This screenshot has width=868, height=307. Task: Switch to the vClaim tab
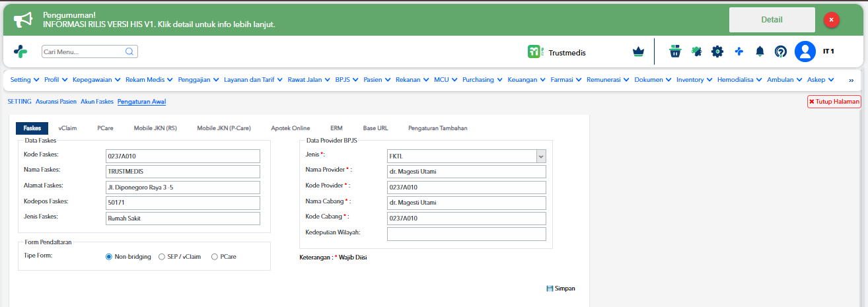[x=67, y=128]
